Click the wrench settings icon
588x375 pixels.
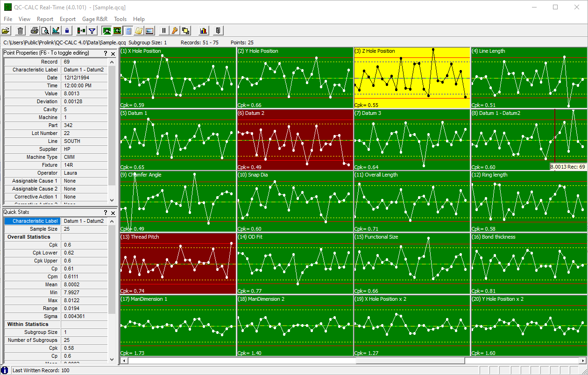coord(175,31)
